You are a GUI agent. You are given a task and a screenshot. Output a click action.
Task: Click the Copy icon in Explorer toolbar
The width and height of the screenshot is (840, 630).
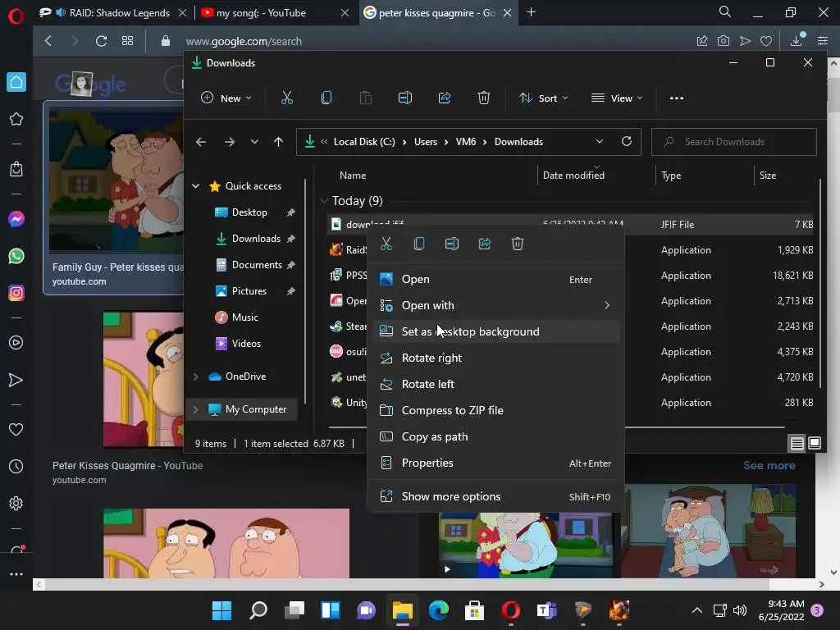[326, 98]
